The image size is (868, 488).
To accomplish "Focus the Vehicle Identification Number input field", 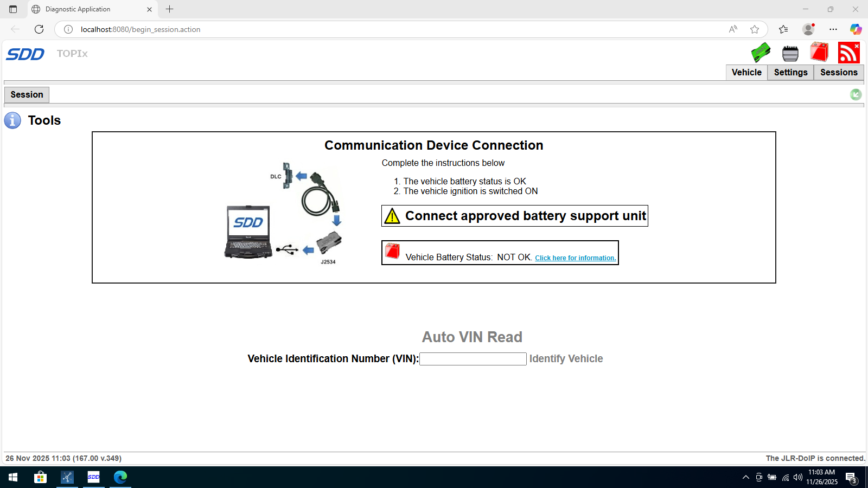I will pyautogui.click(x=473, y=359).
